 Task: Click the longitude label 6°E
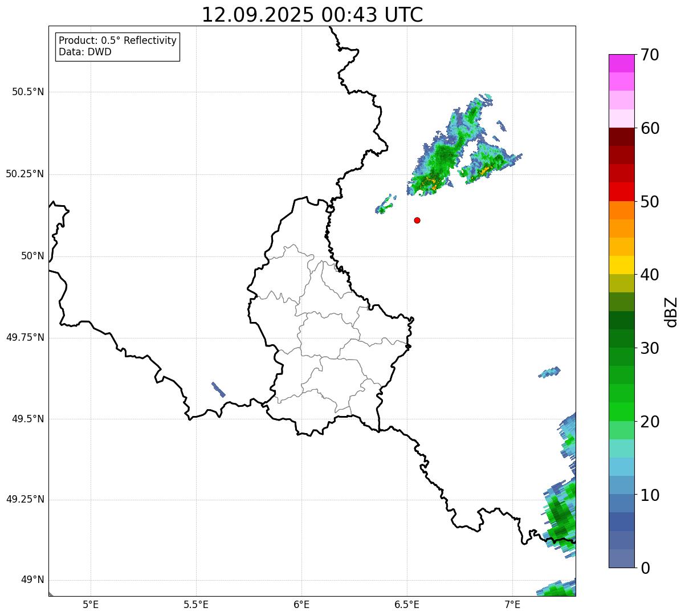(301, 604)
